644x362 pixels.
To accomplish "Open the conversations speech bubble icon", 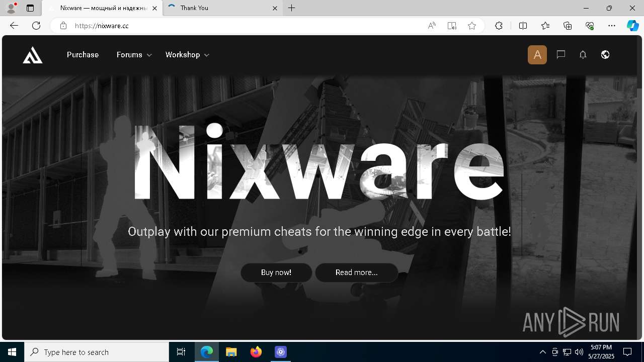I will point(561,55).
